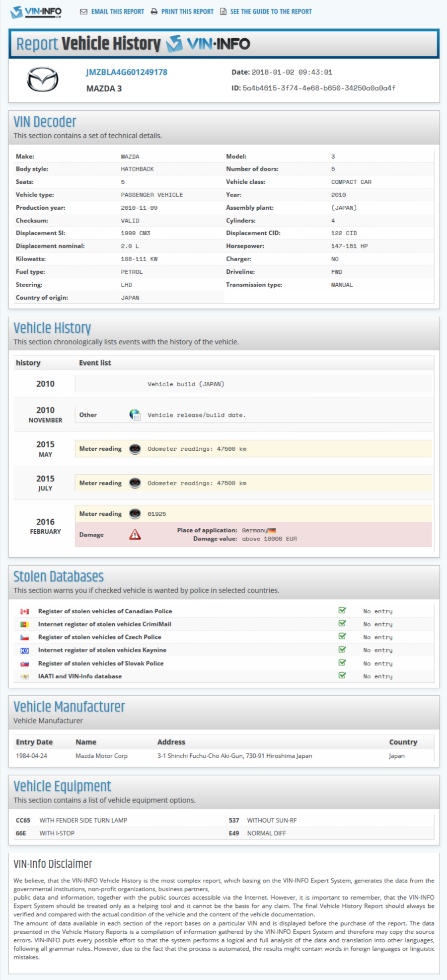The height and width of the screenshot is (980, 447).
Task: Click the checkmark for IAATI and VIN-Info database
Action: pos(342,675)
